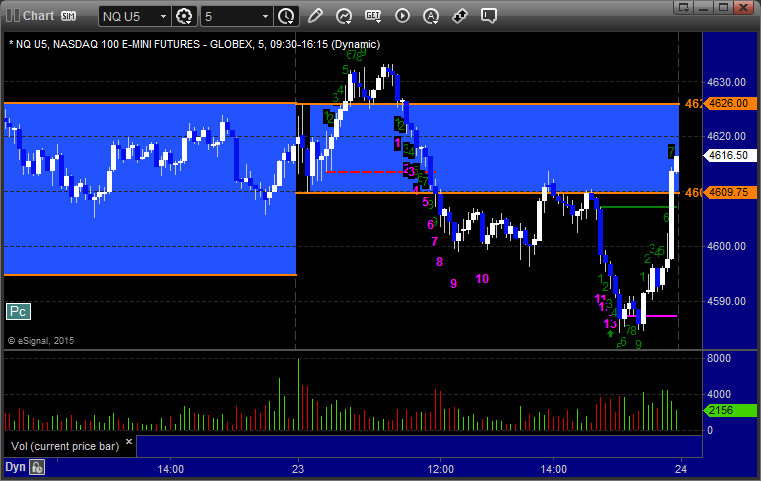Click the chart title NQ U5 NASDAQ text
This screenshot has height=481, width=761.
coord(195,44)
